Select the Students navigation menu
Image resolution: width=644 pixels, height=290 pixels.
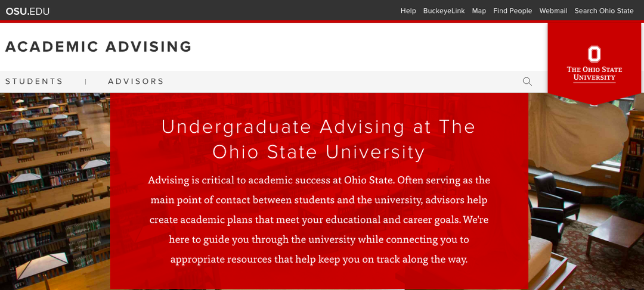point(34,82)
